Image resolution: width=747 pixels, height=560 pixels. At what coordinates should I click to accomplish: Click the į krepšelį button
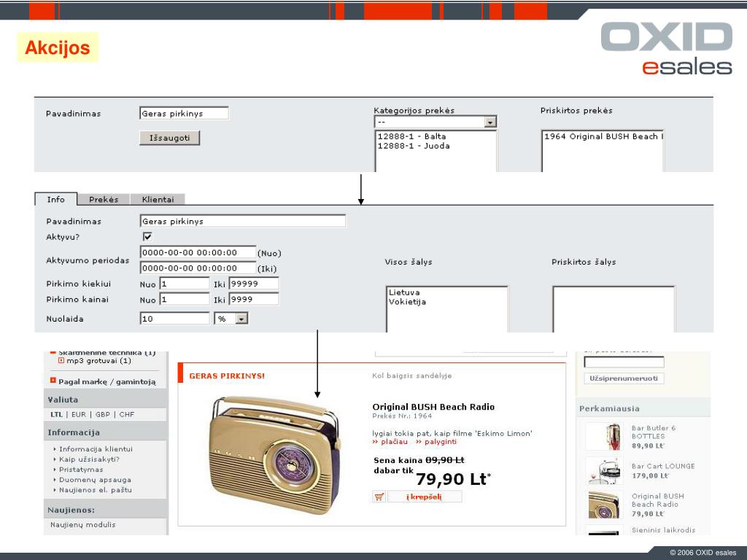(424, 497)
